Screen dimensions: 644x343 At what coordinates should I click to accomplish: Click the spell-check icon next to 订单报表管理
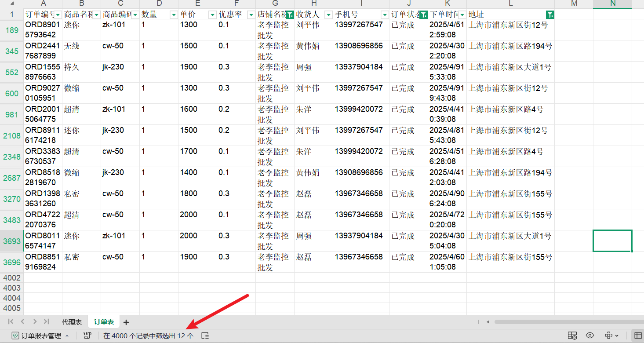(87, 336)
